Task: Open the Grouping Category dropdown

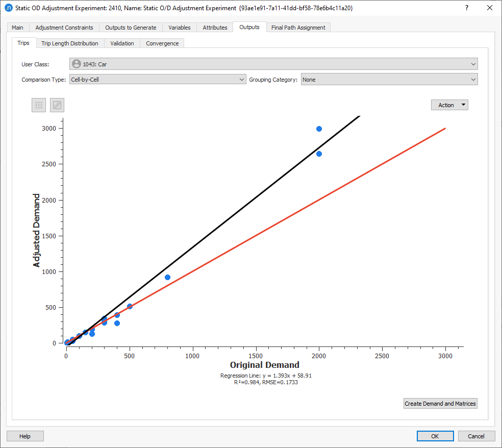Action: pos(389,80)
